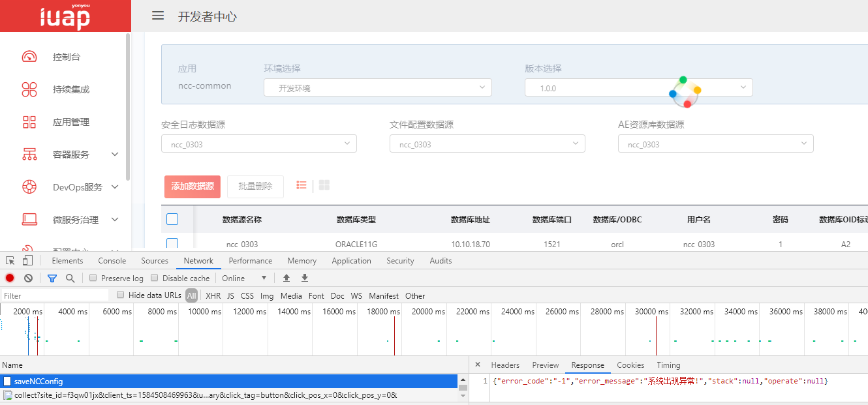Viewport: 868px width, 405px height.
Task: Toggle the DevTools device toolbar icon
Action: pos(27,261)
